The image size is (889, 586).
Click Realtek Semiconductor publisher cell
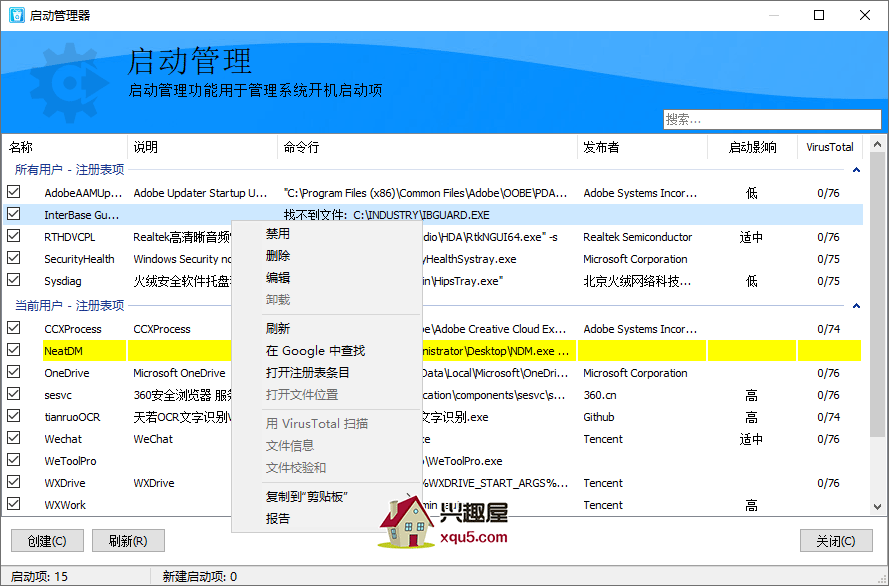[638, 237]
